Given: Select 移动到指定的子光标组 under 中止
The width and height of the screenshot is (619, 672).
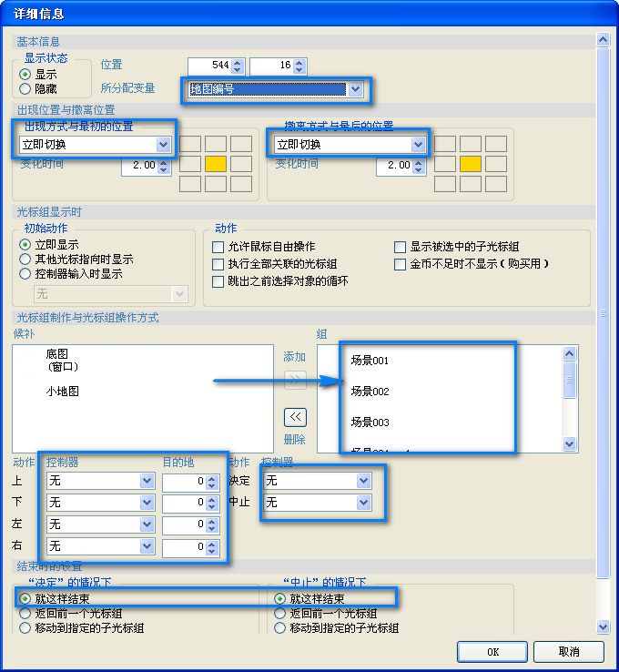Looking at the screenshot, I should tap(279, 628).
